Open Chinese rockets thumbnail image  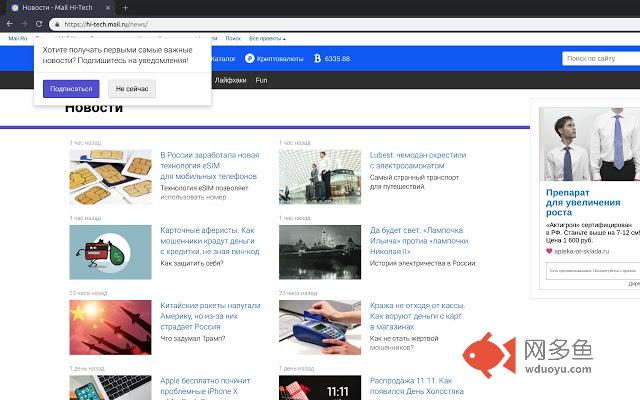[x=110, y=327]
